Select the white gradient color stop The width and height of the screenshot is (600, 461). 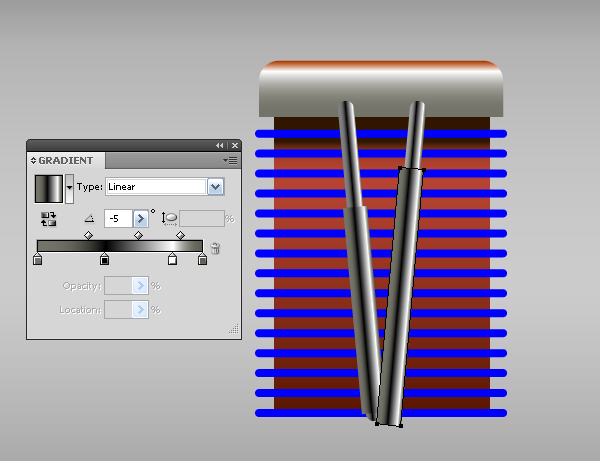(x=173, y=259)
